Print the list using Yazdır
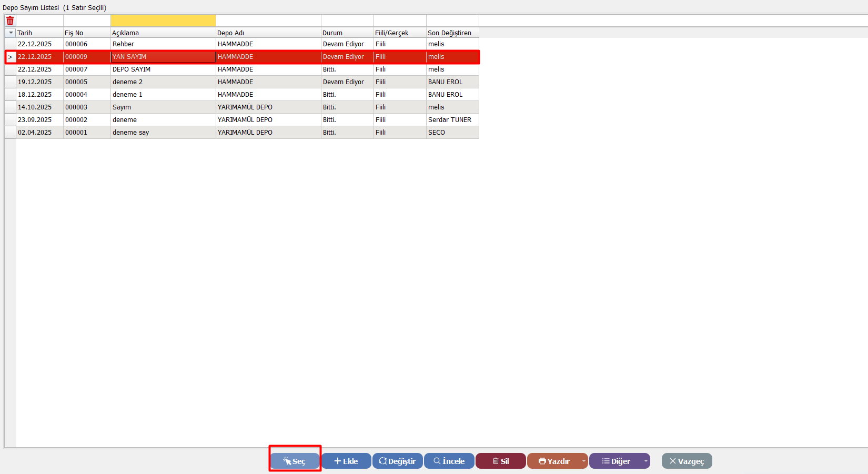The image size is (868, 474). click(x=554, y=461)
